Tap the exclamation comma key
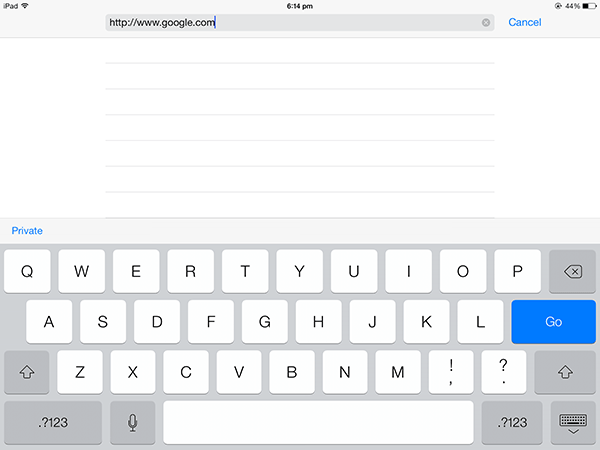Viewport: 600px width, 450px height. (451, 372)
